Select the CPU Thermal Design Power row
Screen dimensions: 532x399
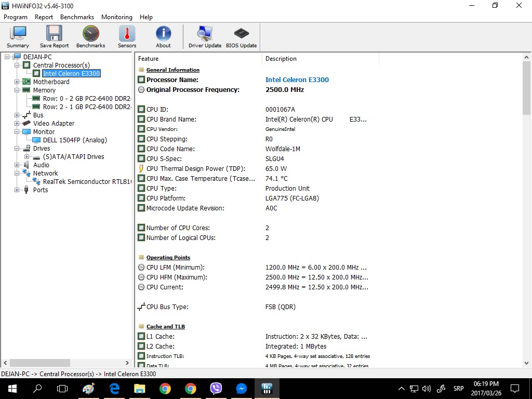258,169
